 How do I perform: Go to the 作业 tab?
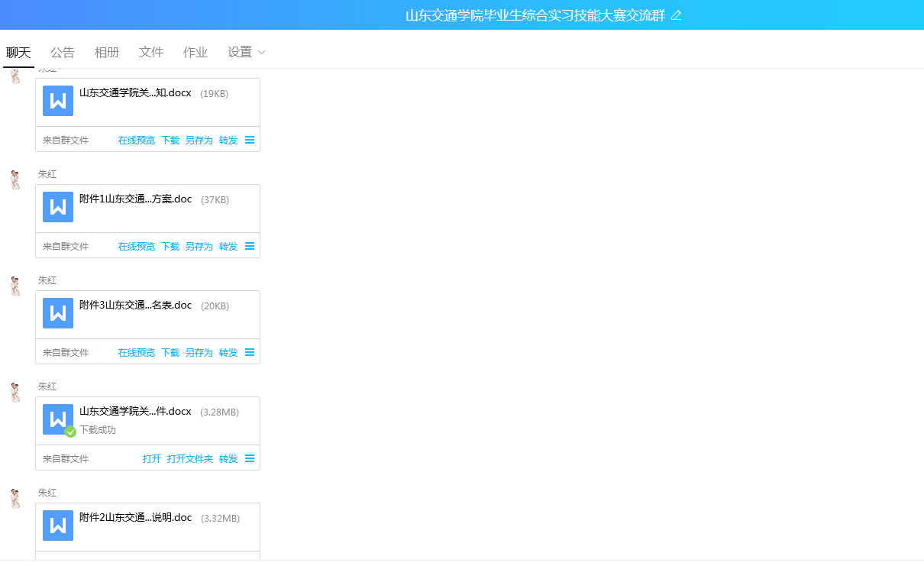195,52
